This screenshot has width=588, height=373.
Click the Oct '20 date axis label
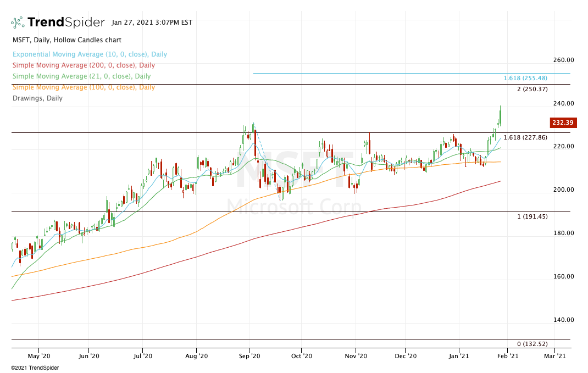point(302,356)
